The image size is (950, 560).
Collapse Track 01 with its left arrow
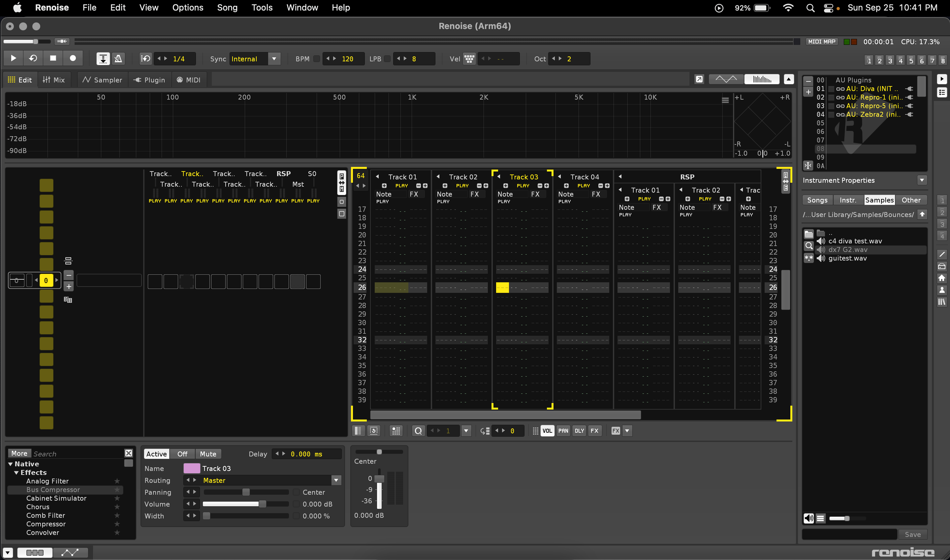pyautogui.click(x=377, y=176)
